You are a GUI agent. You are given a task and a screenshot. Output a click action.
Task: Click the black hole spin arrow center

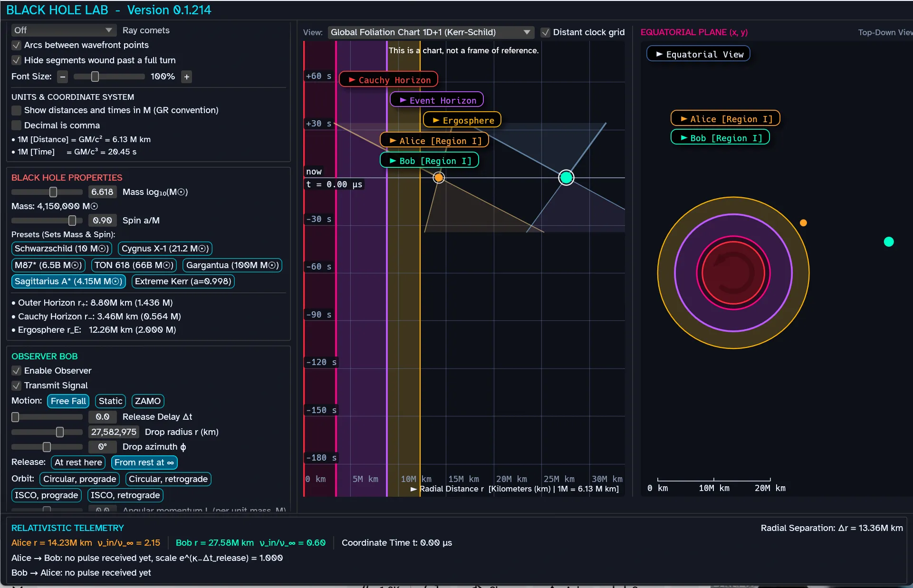click(733, 273)
